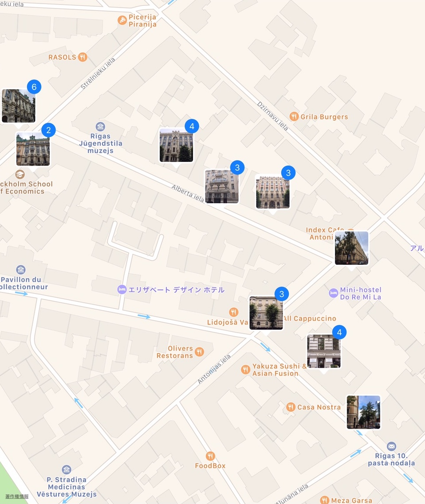Open the 4-photo cluster north of Alberta iela
The height and width of the screenshot is (504, 425).
tap(176, 146)
